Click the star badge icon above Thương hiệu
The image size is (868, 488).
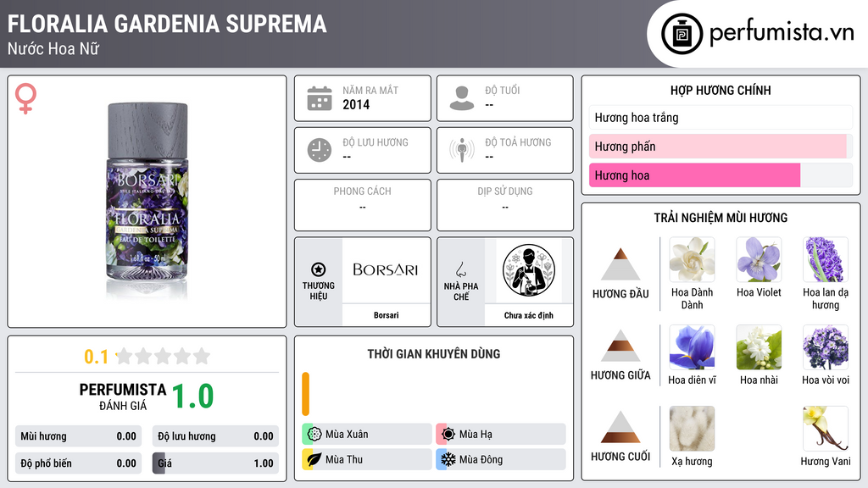click(x=319, y=269)
